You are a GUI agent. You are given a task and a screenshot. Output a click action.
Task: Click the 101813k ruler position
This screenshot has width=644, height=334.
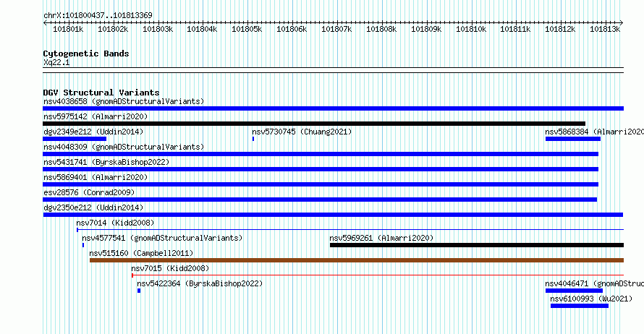[x=605, y=29]
